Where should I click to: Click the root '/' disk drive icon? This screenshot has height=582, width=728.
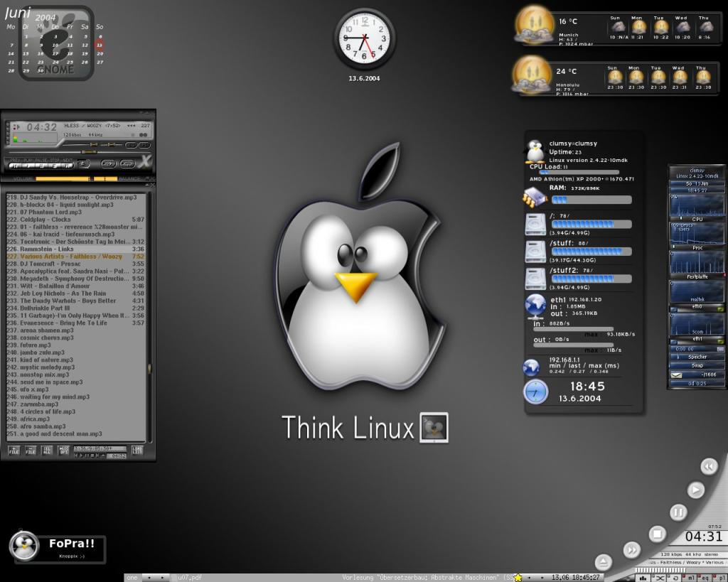[536, 224]
